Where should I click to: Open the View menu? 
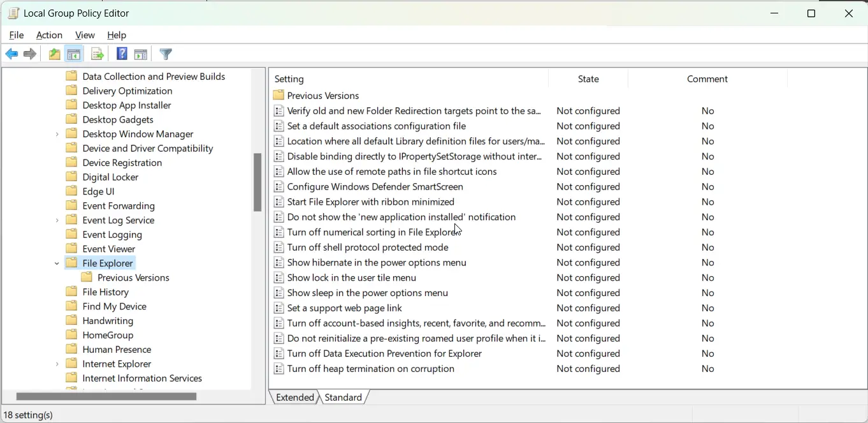pos(85,35)
